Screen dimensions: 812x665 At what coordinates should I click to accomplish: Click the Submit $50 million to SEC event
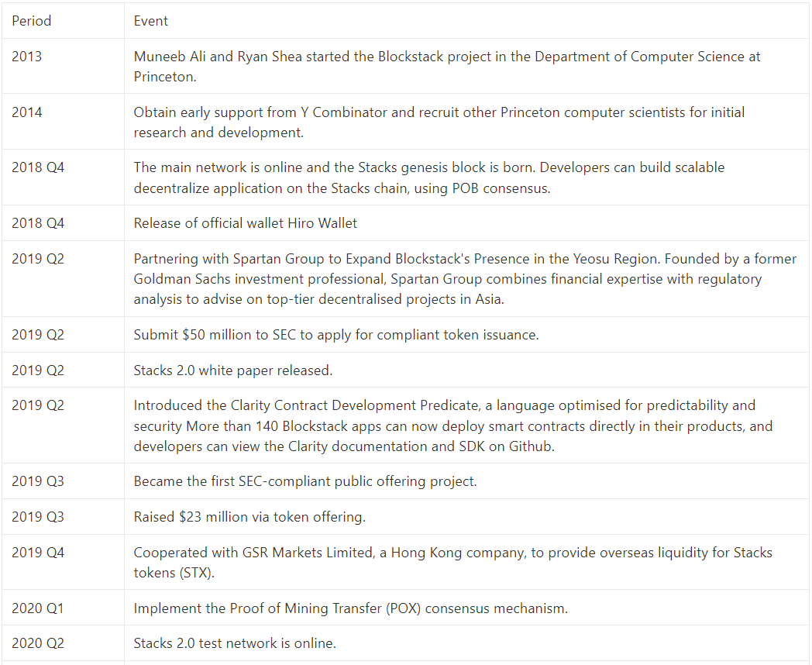click(335, 335)
